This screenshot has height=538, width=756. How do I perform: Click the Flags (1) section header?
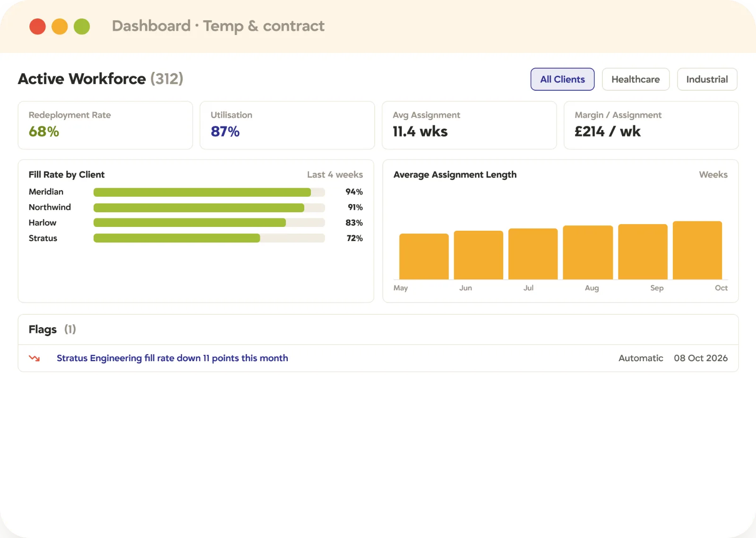pyautogui.click(x=52, y=330)
